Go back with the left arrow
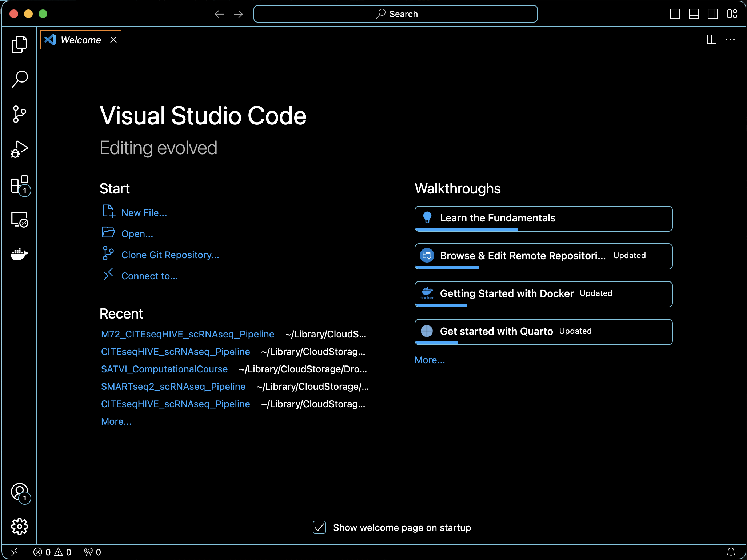 click(219, 14)
